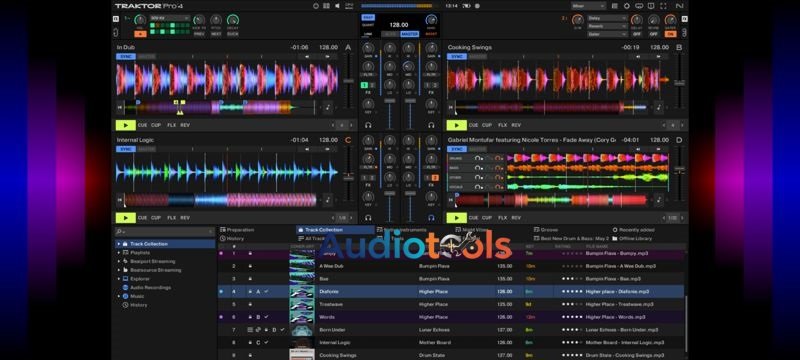Toggle the ON button in FX unit 2
The width and height of the screenshot is (800, 360).
click(670, 34)
